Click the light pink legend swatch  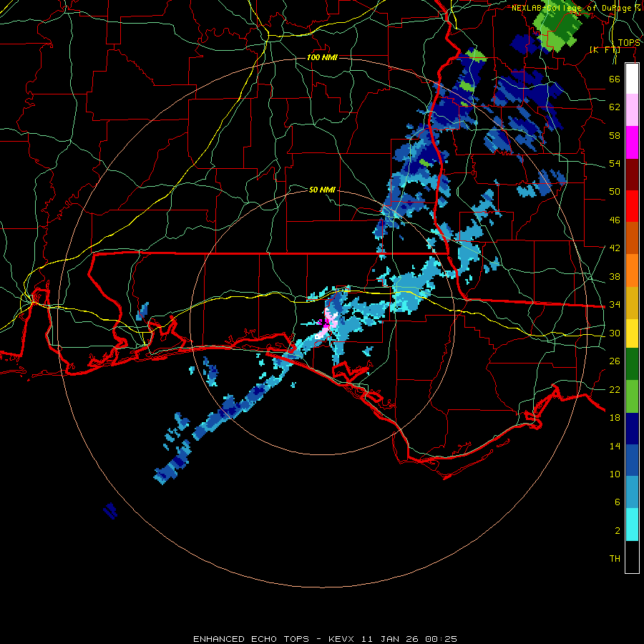pyautogui.click(x=632, y=110)
